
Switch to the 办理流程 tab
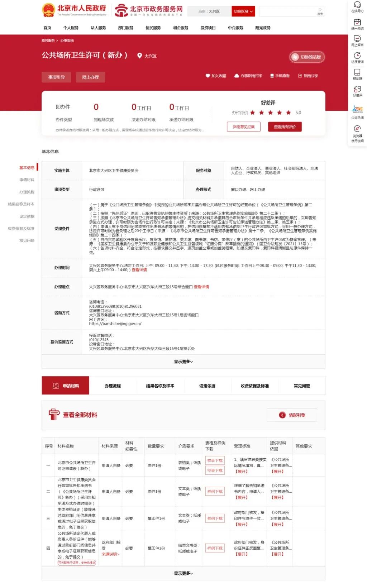(x=113, y=386)
